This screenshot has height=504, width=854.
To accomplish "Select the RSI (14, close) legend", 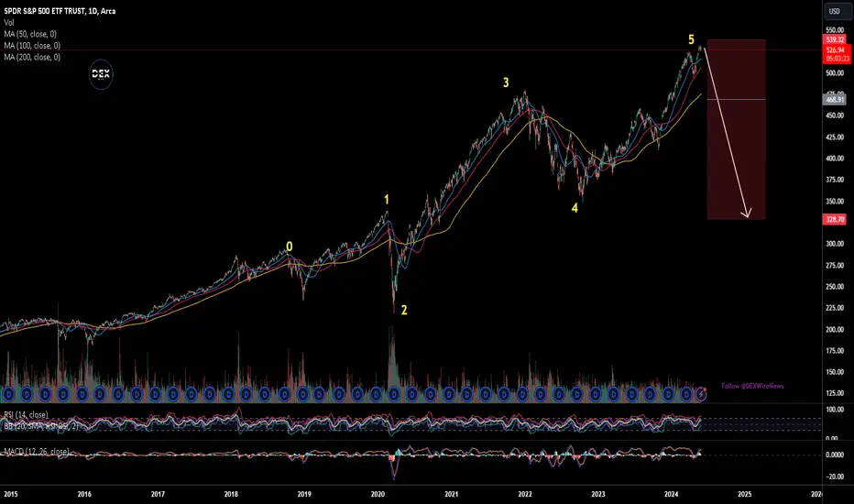I will coord(26,414).
